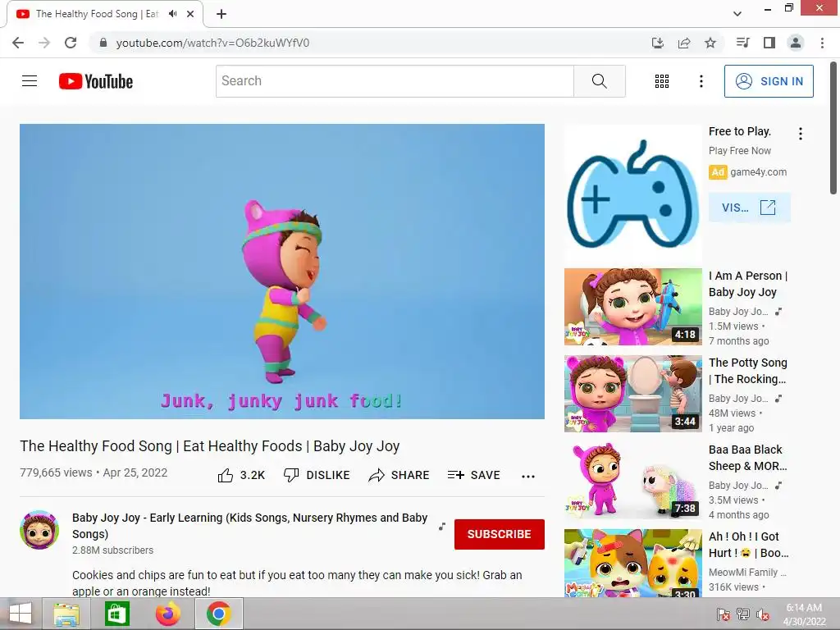Open the Windows Start button

pyautogui.click(x=20, y=614)
